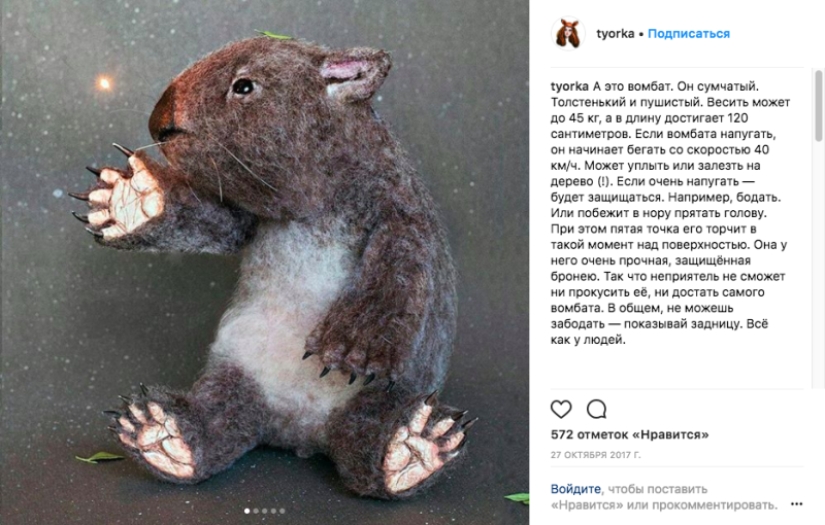Like the post with heart icon
This screenshot has height=525, width=825.
click(x=561, y=409)
